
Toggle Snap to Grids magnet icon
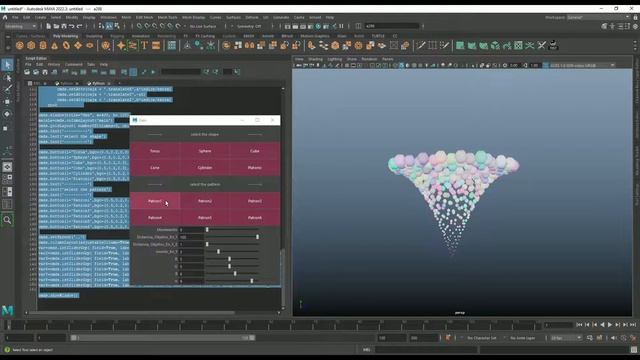pyautogui.click(x=139, y=26)
